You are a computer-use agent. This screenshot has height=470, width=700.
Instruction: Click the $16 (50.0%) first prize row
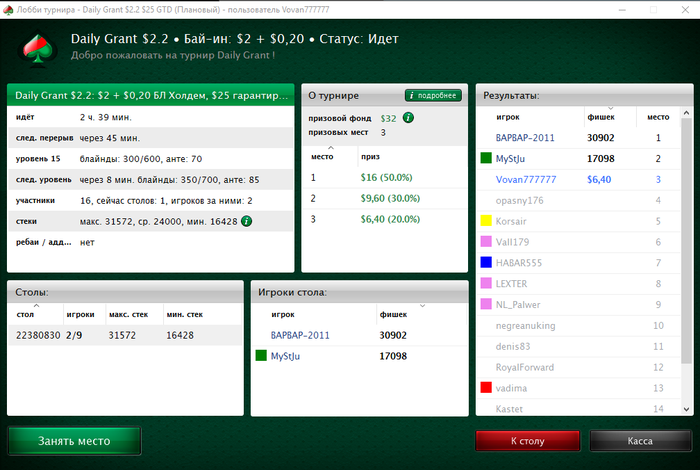385,177
